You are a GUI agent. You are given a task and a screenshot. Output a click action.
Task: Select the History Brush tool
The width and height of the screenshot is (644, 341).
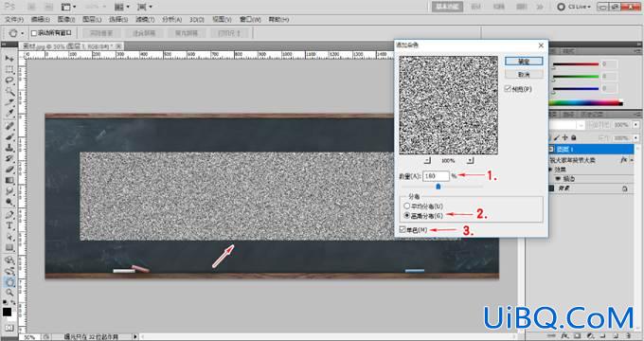[9, 158]
